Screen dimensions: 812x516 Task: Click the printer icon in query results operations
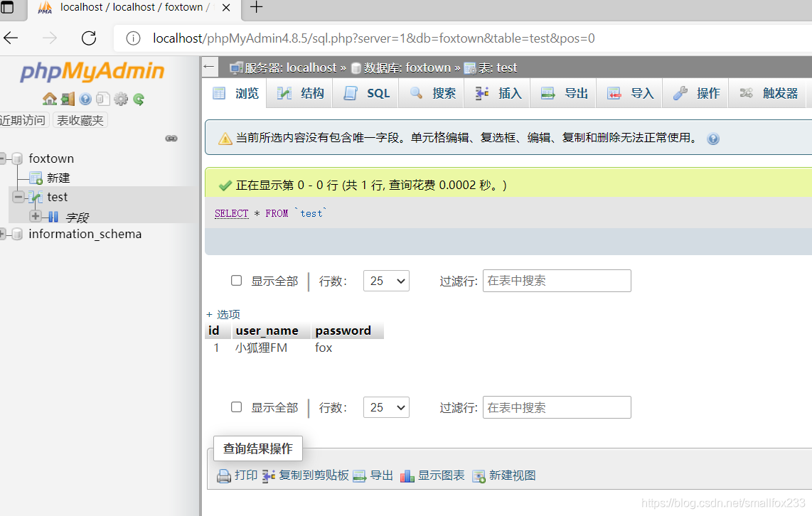[224, 475]
